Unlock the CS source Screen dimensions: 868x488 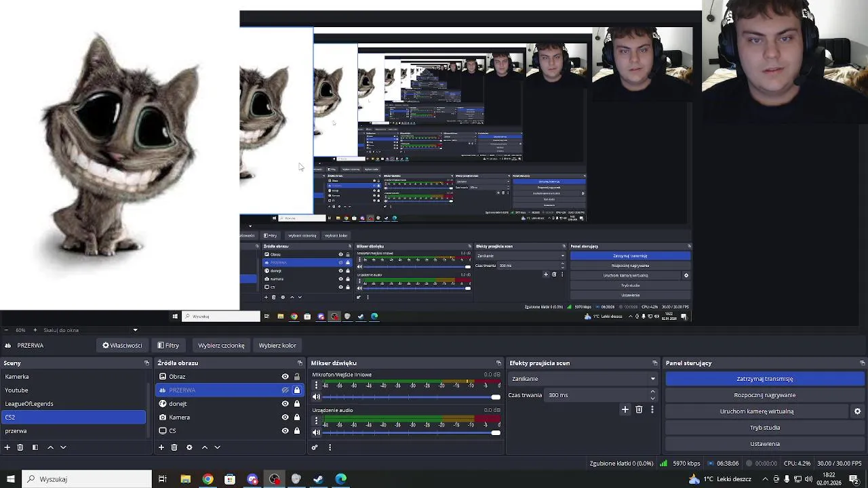pos(297,431)
